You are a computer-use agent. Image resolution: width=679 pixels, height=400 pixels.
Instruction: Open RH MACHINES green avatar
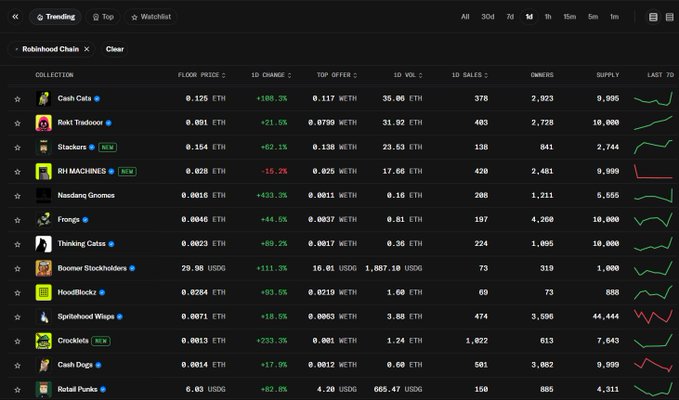tap(43, 171)
